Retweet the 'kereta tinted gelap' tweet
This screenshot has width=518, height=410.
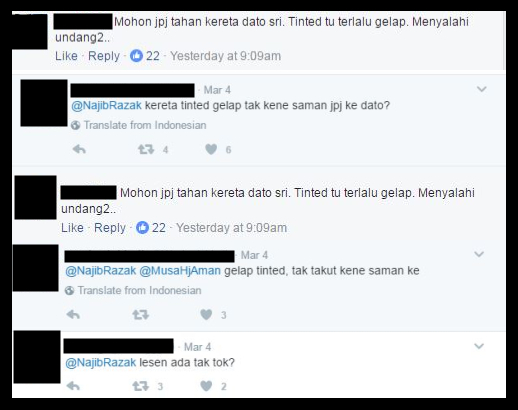(x=146, y=149)
